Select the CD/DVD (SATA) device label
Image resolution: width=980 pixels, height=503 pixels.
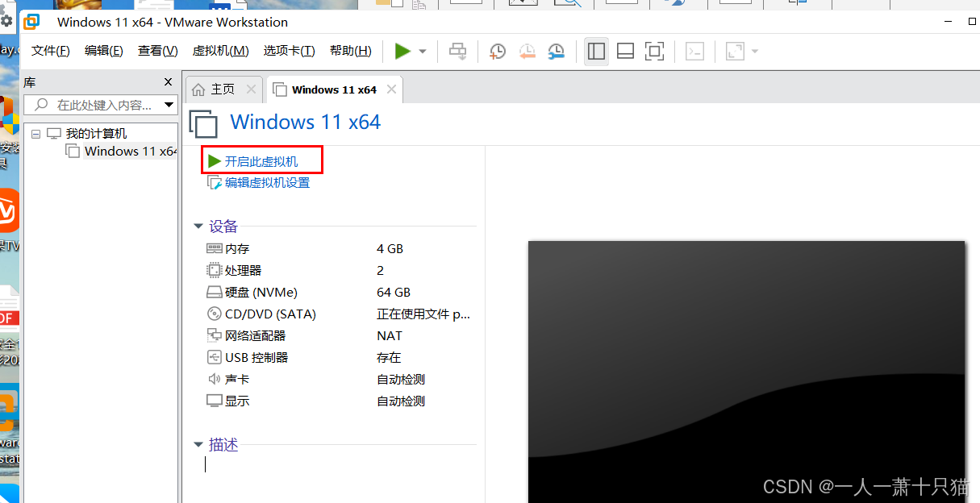point(270,314)
